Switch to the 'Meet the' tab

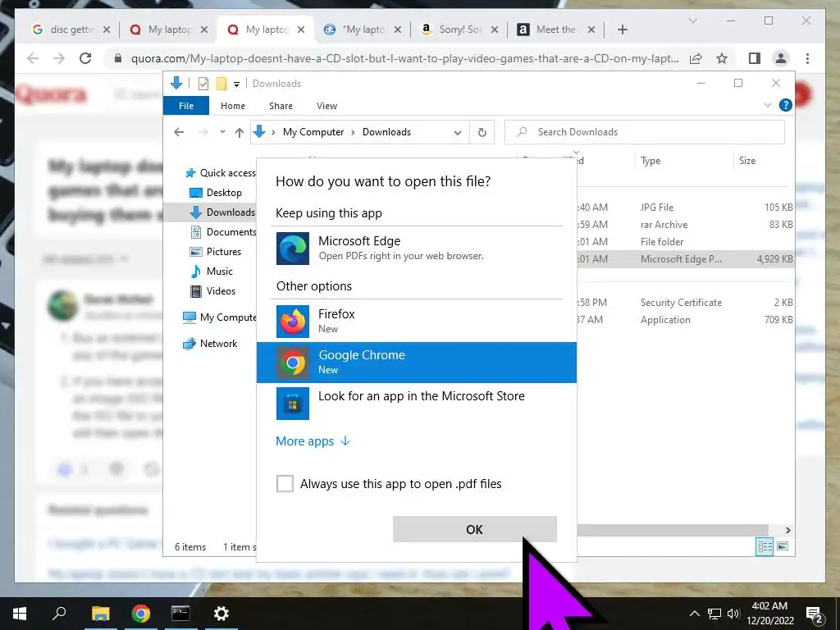[555, 30]
